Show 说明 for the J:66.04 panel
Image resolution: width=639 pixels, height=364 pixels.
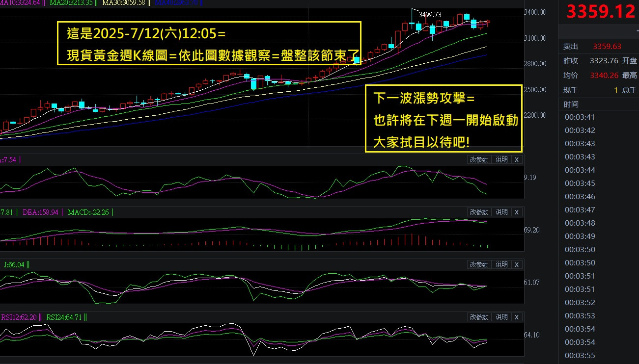(x=501, y=264)
